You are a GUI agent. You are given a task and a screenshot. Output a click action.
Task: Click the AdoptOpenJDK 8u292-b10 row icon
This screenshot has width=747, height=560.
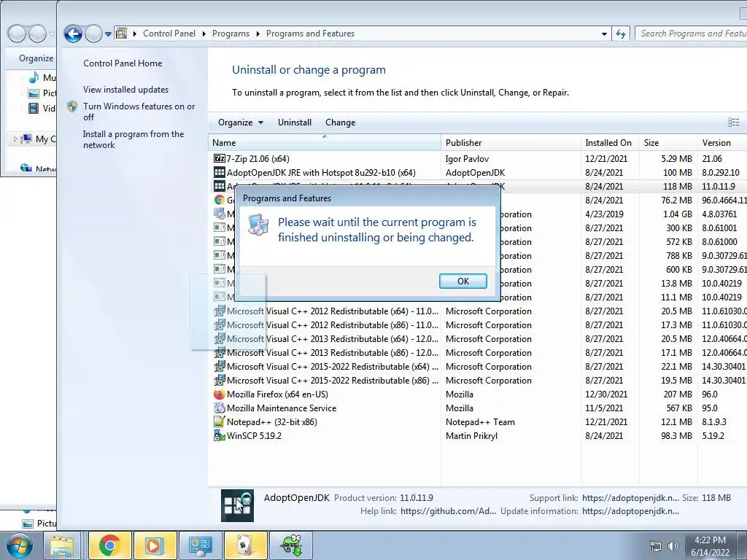(219, 172)
